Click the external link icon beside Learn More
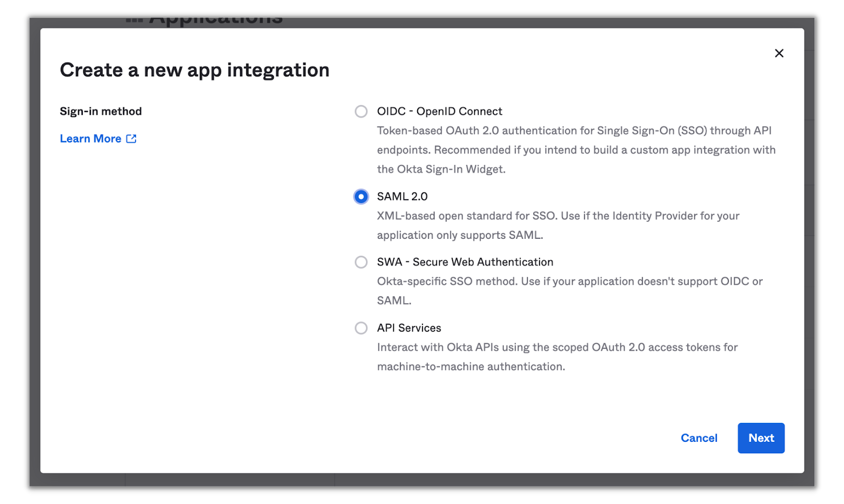Image resolution: width=844 pixels, height=504 pixels. click(x=131, y=139)
